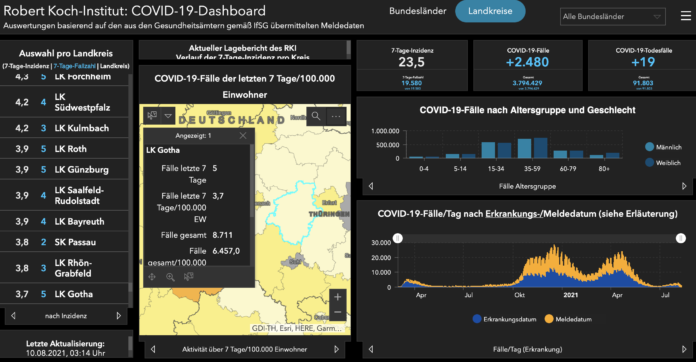
Task: Toggle the Weiblich legend series
Action: (663, 163)
